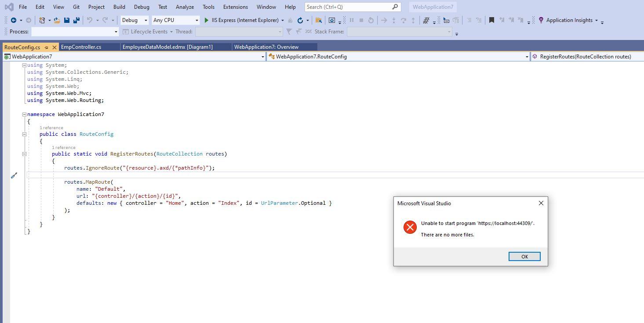Screen dimensions: 644x323
Task: Open the Process selection dropdown
Action: pyautogui.click(x=115, y=31)
